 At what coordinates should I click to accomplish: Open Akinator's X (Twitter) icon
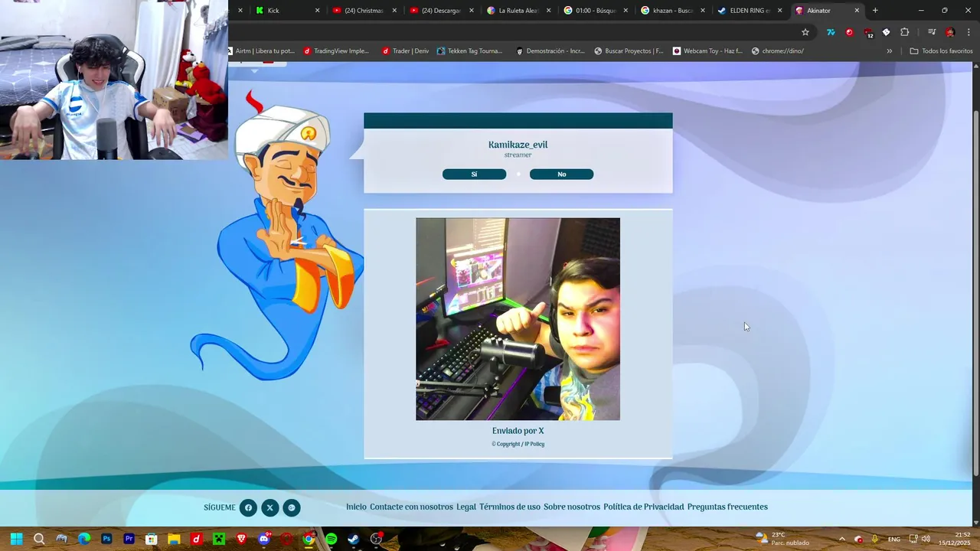pyautogui.click(x=269, y=507)
